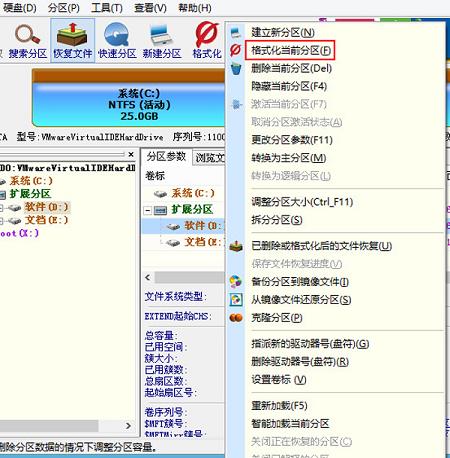The height and width of the screenshot is (458, 450).
Task: Click the icon next to 克隆分区
Action: click(x=236, y=318)
